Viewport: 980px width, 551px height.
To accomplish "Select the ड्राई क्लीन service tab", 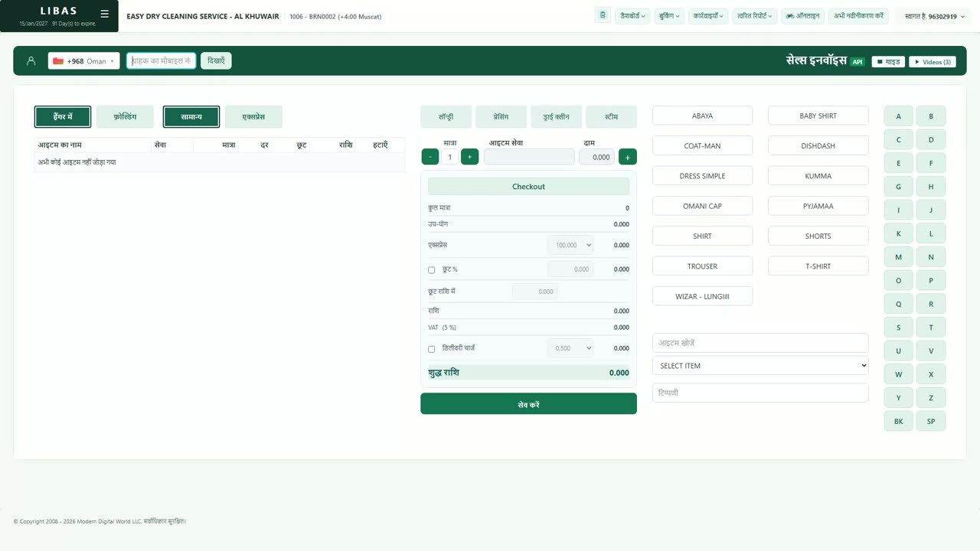I will point(557,117).
